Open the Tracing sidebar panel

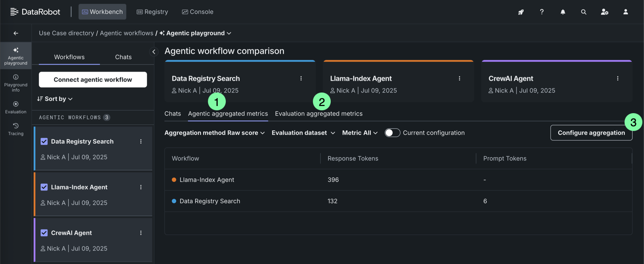point(16,129)
